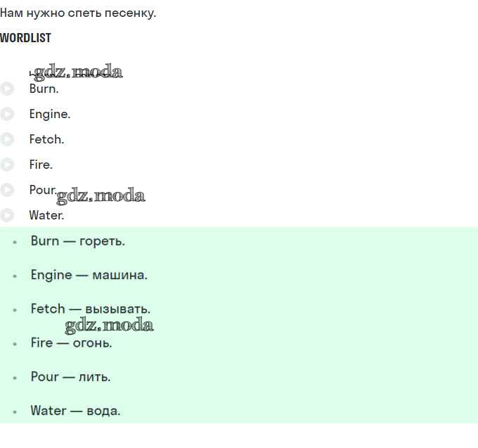
Task: Select the translation line Burn — гореть
Action: 78,241
